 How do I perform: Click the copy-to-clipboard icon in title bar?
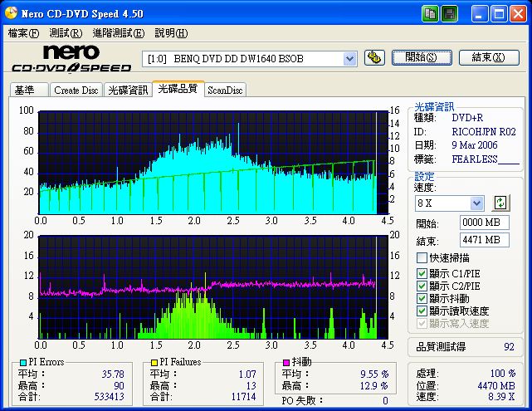[x=430, y=14]
